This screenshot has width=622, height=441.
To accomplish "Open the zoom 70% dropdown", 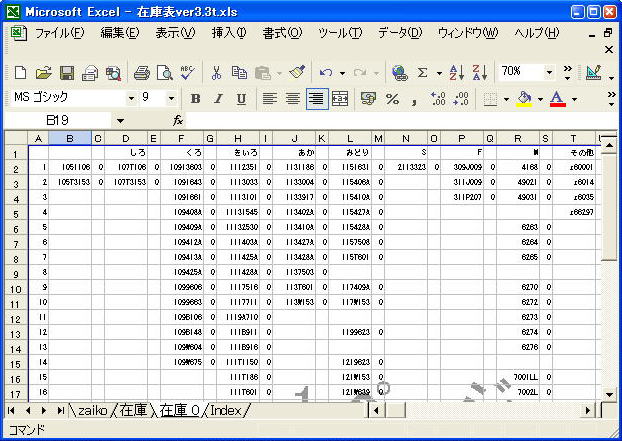I will coord(549,72).
